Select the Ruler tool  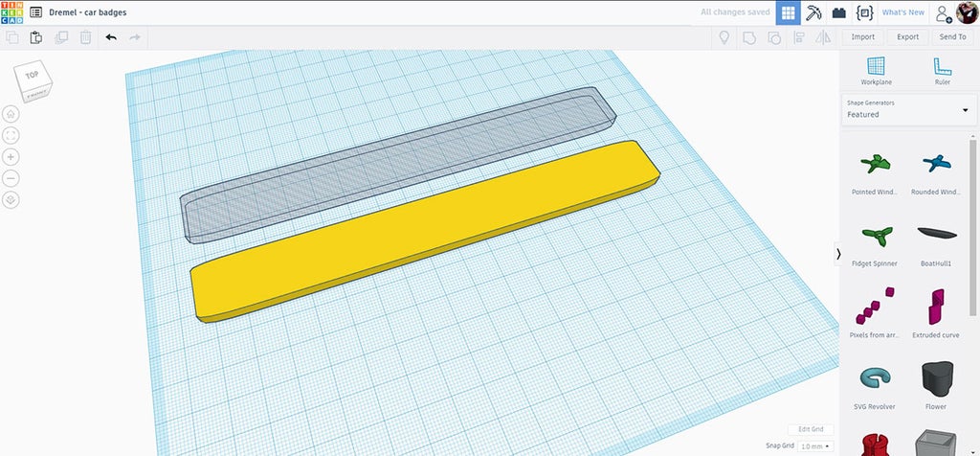[942, 71]
